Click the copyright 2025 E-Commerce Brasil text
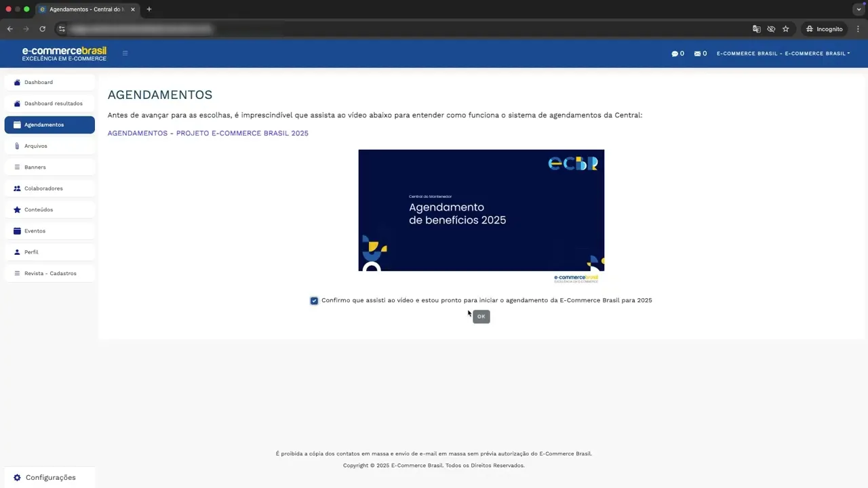The height and width of the screenshot is (488, 868). click(434, 466)
